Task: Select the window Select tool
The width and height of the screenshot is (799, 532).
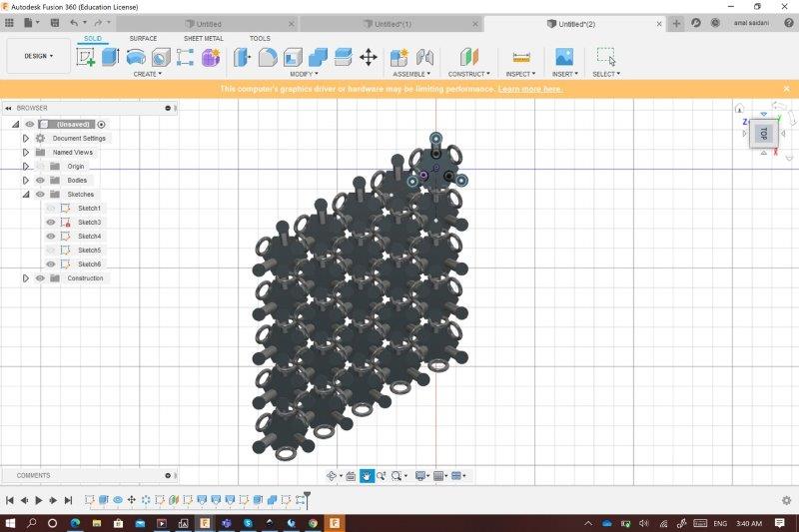Action: pyautogui.click(x=606, y=57)
